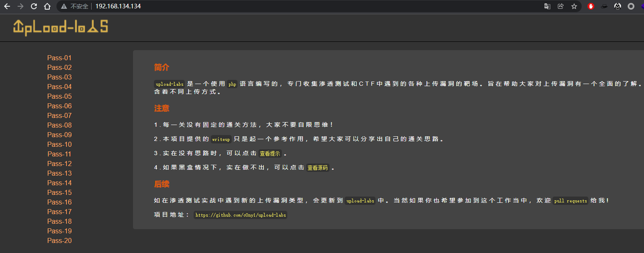Open Pass-11 in the sidebar

click(59, 154)
